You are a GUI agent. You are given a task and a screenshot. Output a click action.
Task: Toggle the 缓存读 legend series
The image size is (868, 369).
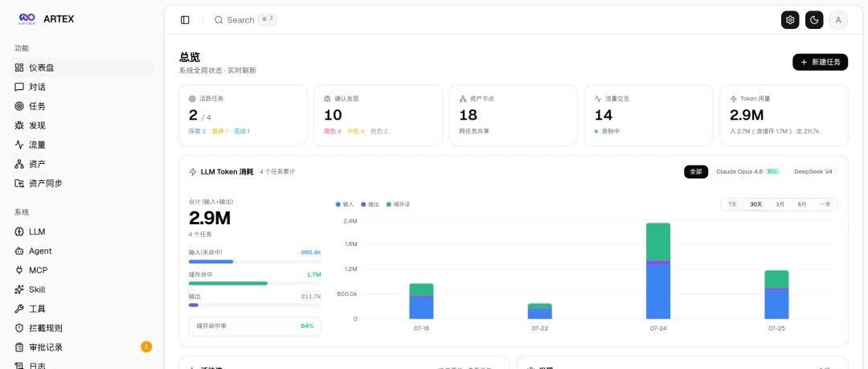398,204
